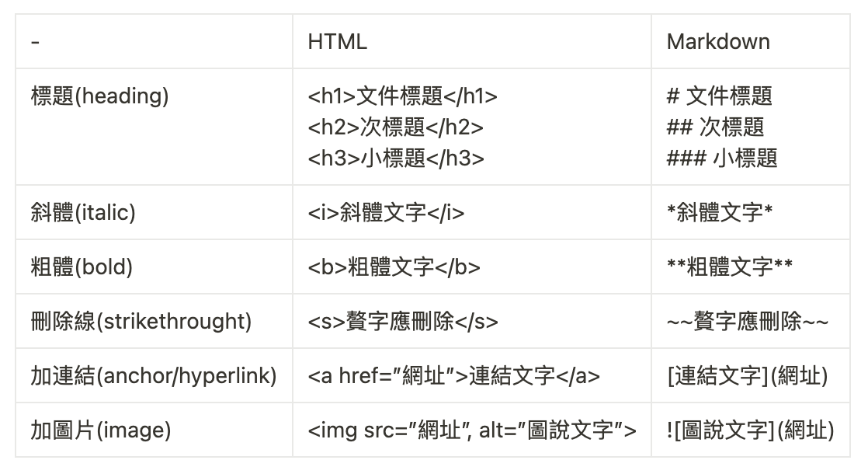Click the <h2>次標題</h2> line
The height and width of the screenshot is (474, 868).
pos(395,127)
